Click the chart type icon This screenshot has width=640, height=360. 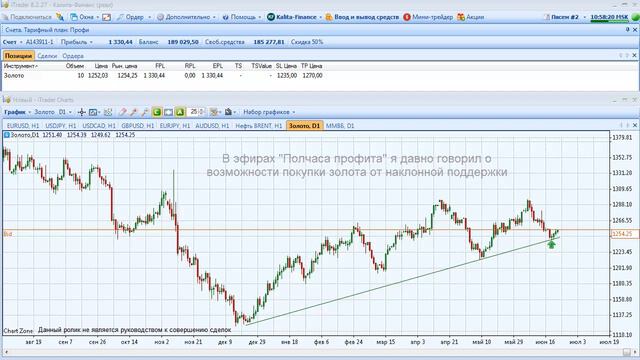[x=94, y=112]
